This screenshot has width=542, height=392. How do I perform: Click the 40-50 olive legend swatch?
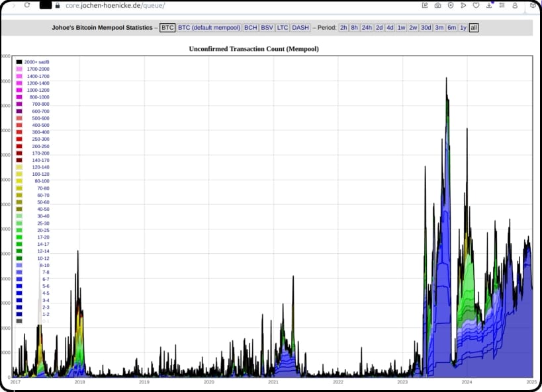point(19,209)
